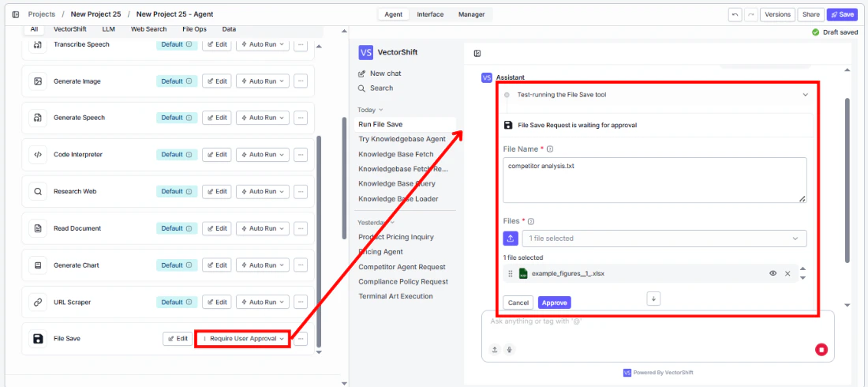
Task: Click Edit for the Generate Chart tool
Action: 217,265
